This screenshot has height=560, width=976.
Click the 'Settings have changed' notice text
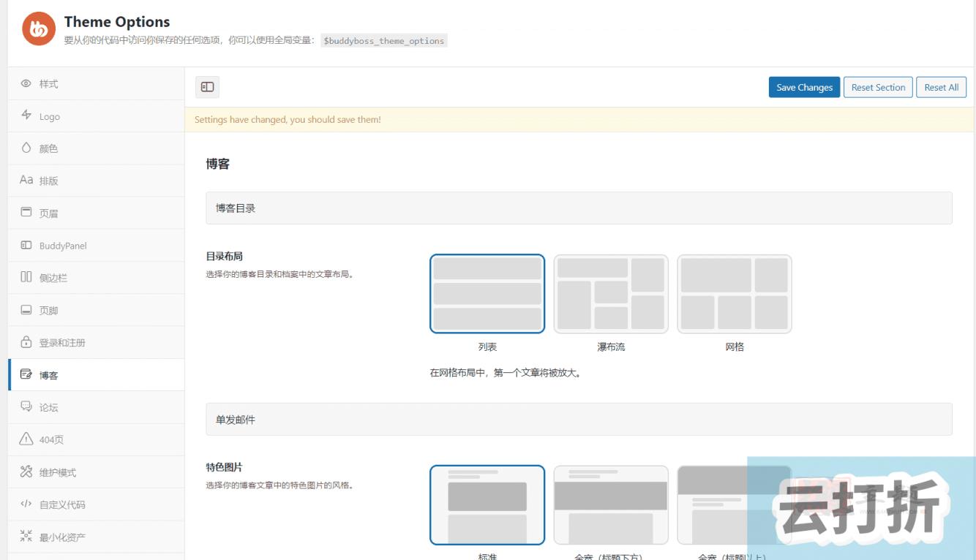tap(288, 119)
